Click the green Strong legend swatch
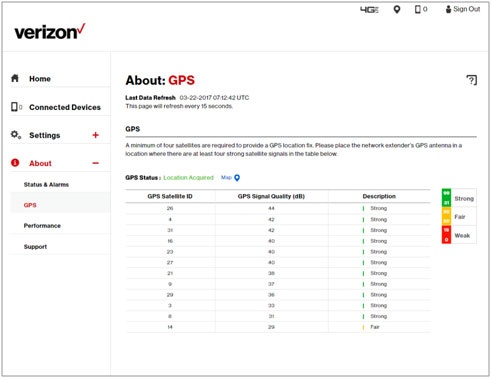The image size is (492, 378). tap(446, 198)
